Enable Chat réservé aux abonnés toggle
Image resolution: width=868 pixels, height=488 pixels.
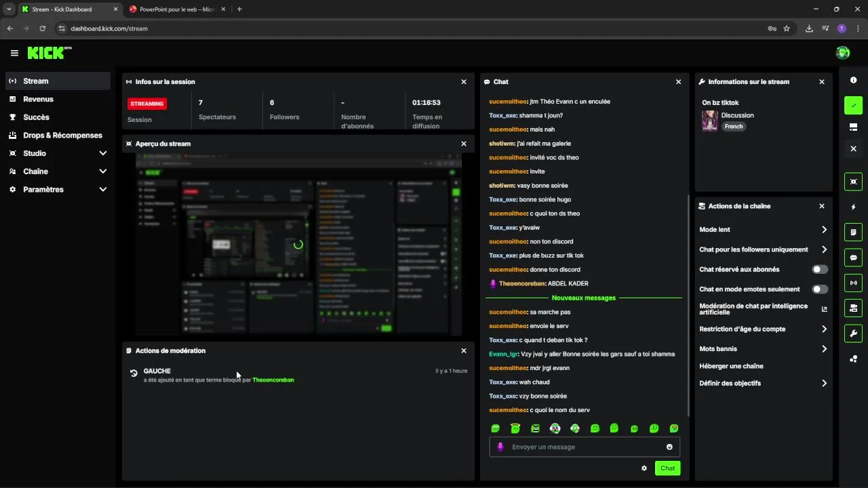(820, 269)
